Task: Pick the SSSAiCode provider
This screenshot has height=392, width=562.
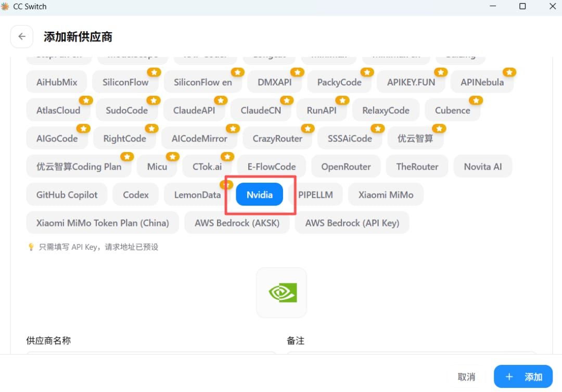Action: (x=350, y=138)
